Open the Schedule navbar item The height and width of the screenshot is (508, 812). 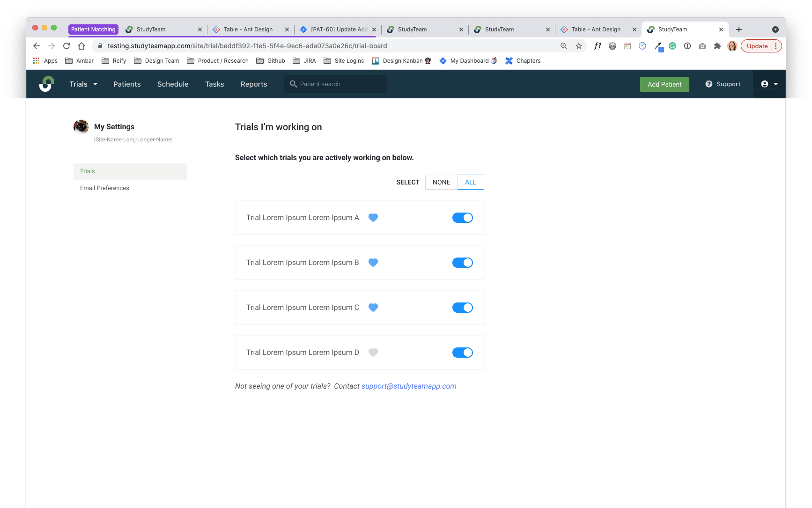173,84
